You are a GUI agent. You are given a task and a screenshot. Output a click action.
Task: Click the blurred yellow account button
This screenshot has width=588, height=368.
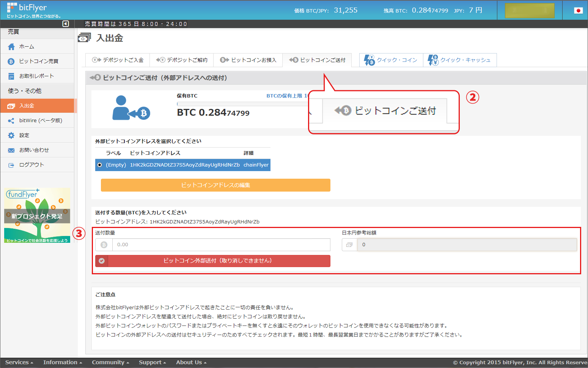530,11
